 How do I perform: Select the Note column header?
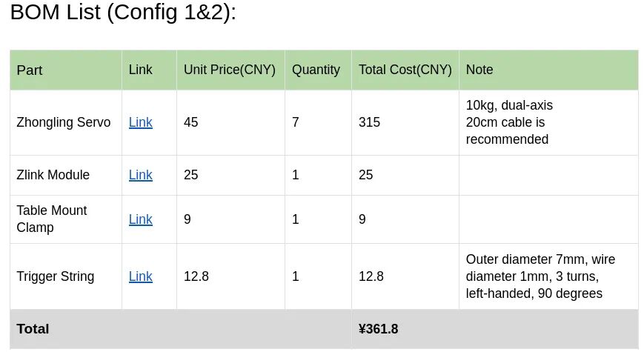point(479,70)
